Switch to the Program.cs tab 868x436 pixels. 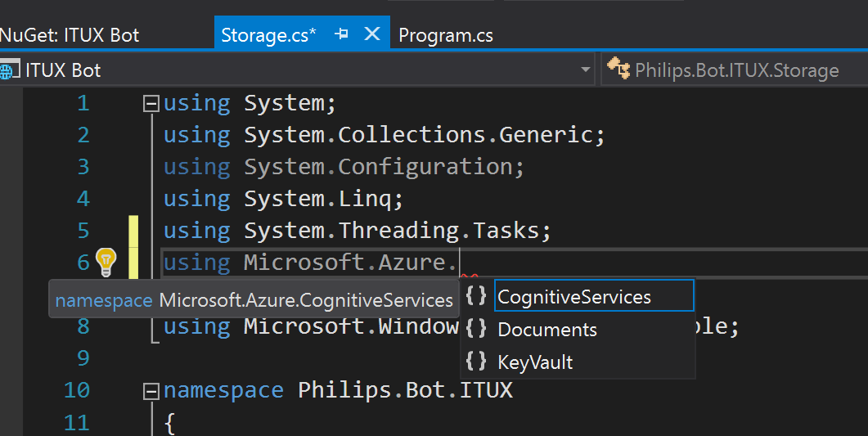[x=446, y=35]
